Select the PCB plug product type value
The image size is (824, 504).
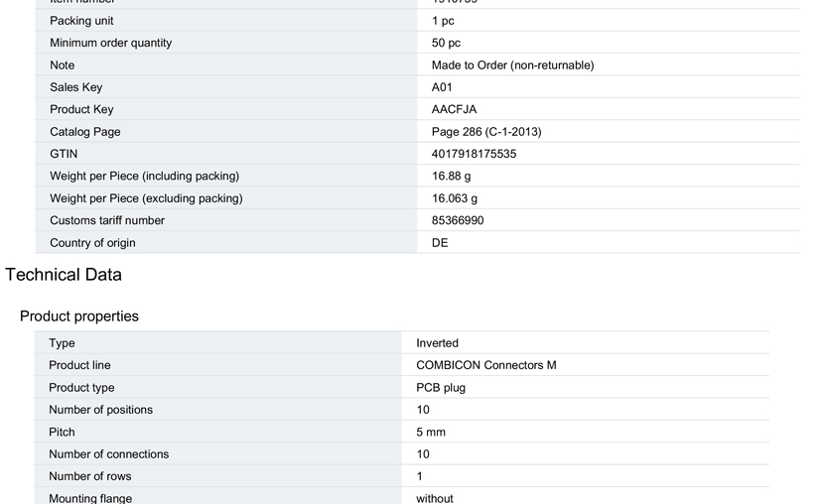pyautogui.click(x=441, y=388)
